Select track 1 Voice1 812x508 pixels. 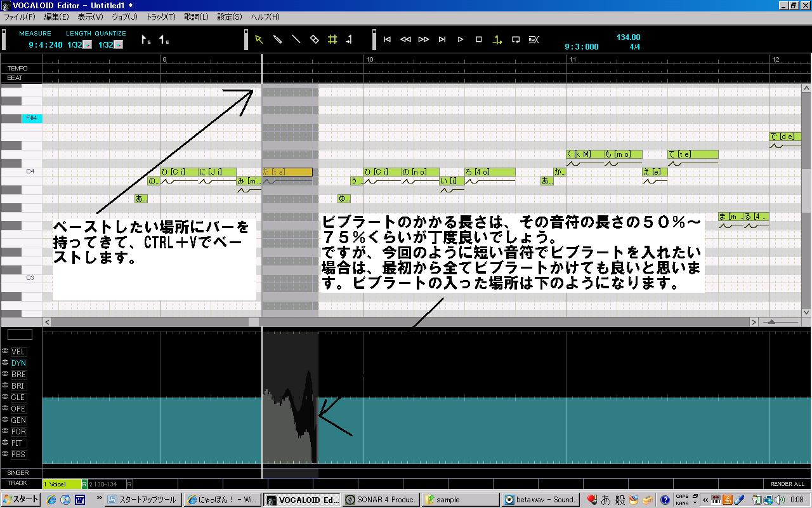coord(62,485)
